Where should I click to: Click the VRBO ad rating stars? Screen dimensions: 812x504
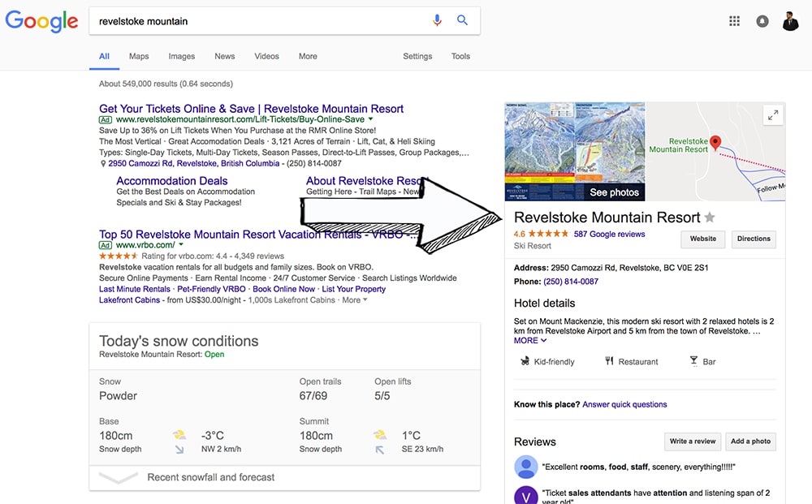pyautogui.click(x=119, y=256)
